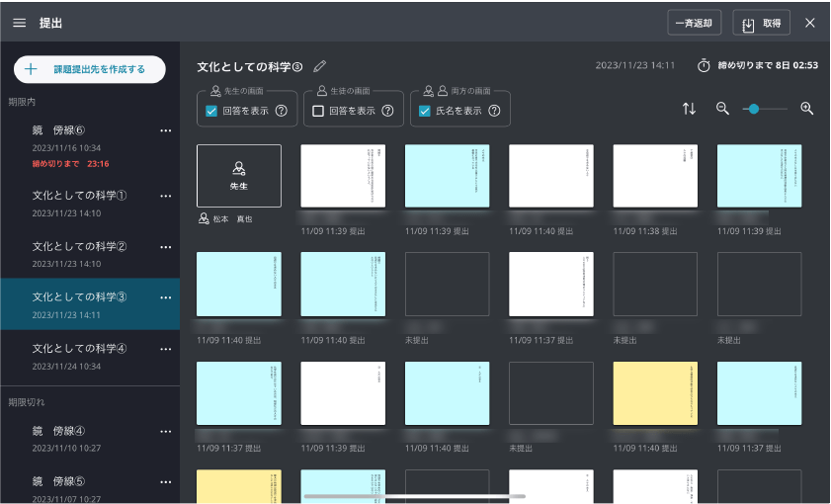Click the deadline stopwatch icon
The height and width of the screenshot is (504, 831).
704,65
